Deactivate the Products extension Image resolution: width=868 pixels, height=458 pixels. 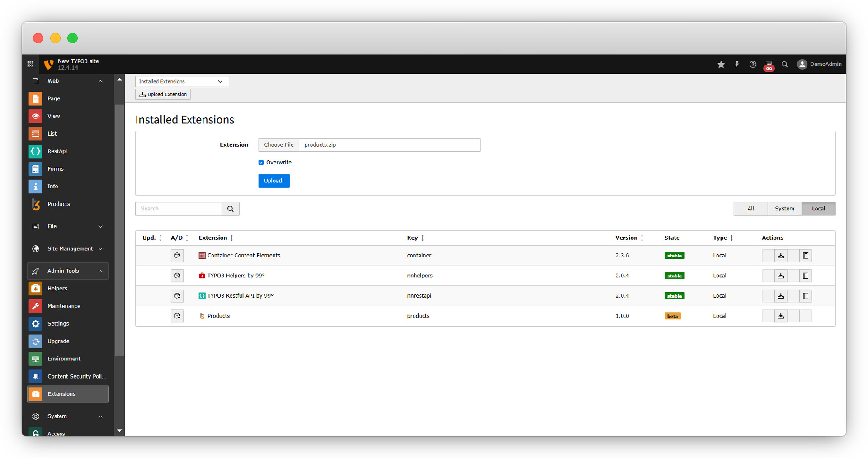[x=177, y=316]
